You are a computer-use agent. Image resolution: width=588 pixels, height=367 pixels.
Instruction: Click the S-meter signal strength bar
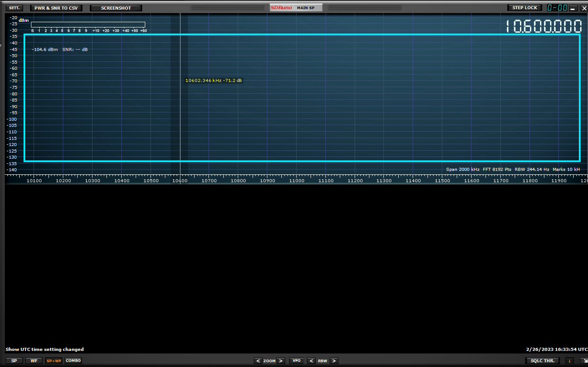click(88, 25)
